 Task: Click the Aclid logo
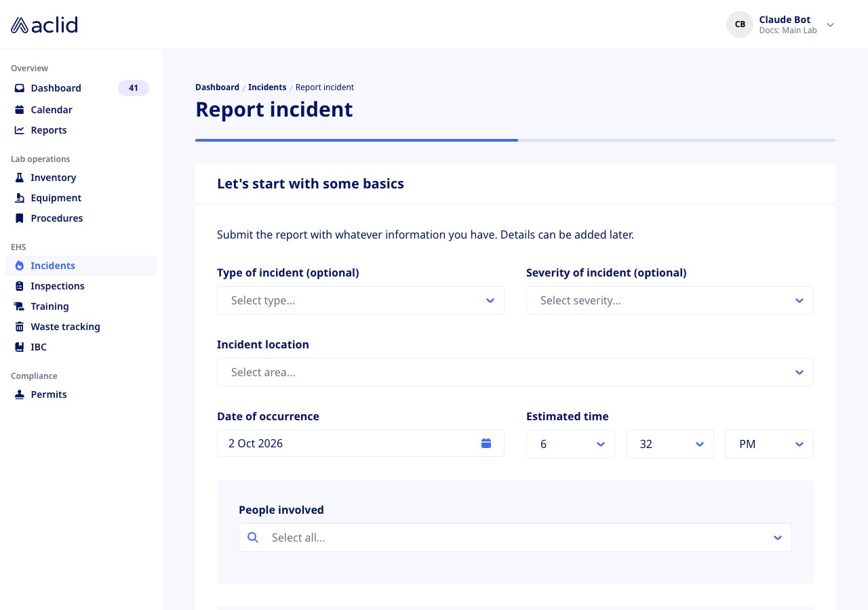tap(44, 25)
